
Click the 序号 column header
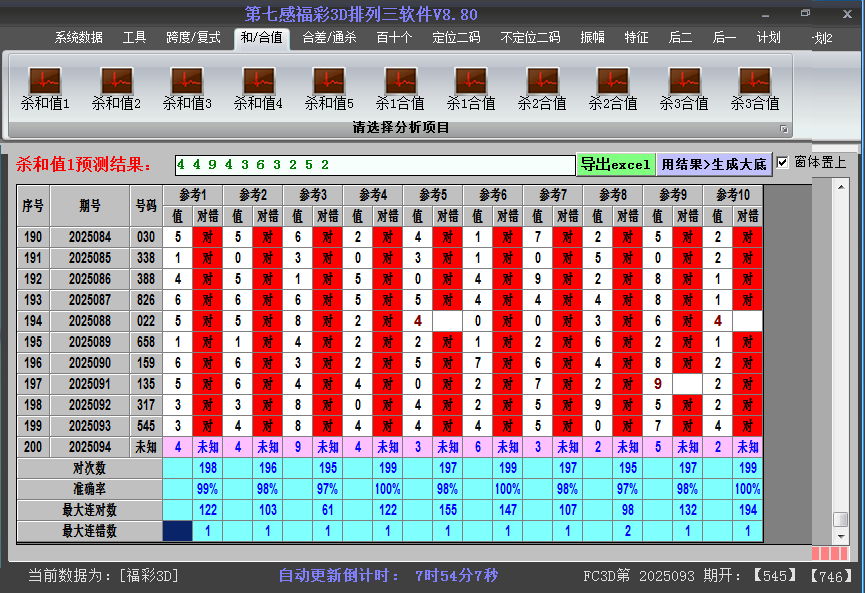tap(33, 205)
